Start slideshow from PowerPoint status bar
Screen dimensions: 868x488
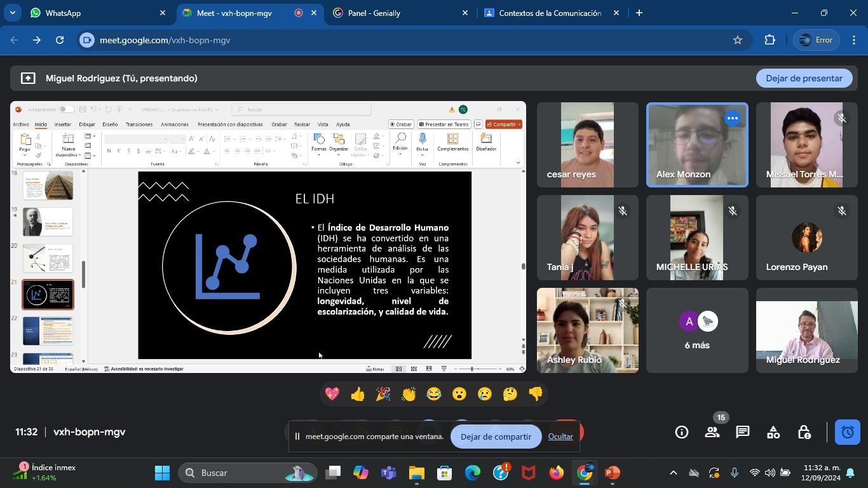pos(444,369)
